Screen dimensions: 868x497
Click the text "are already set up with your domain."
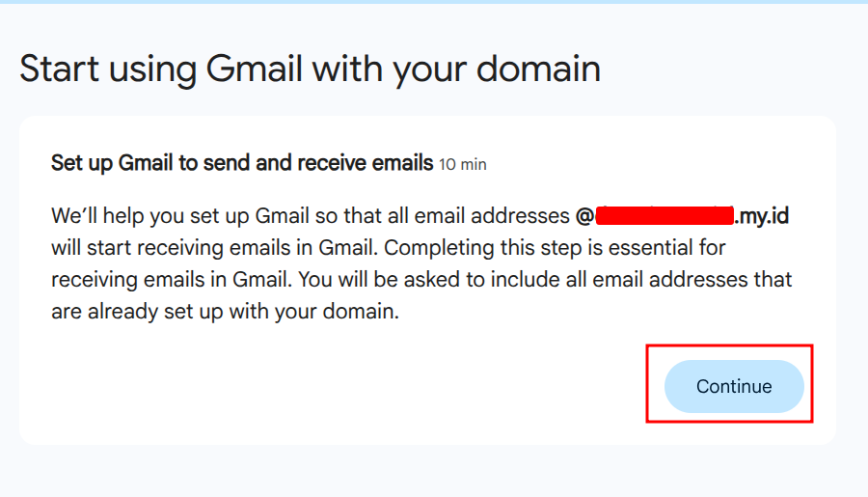[224, 313]
